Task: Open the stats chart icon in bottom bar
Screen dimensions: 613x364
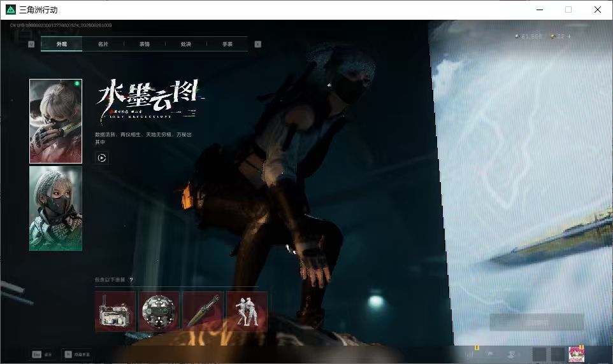Action: pos(470,354)
